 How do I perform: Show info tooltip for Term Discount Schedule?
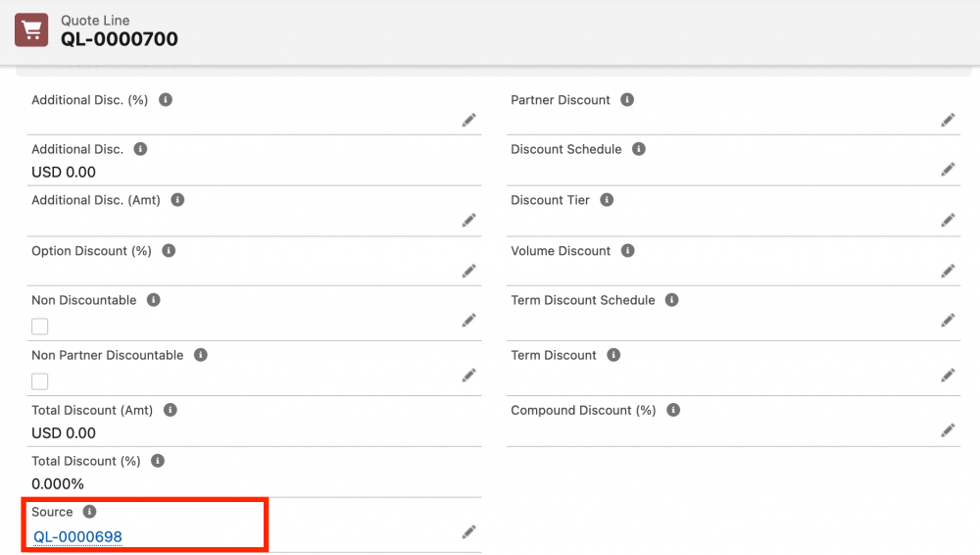(x=671, y=300)
